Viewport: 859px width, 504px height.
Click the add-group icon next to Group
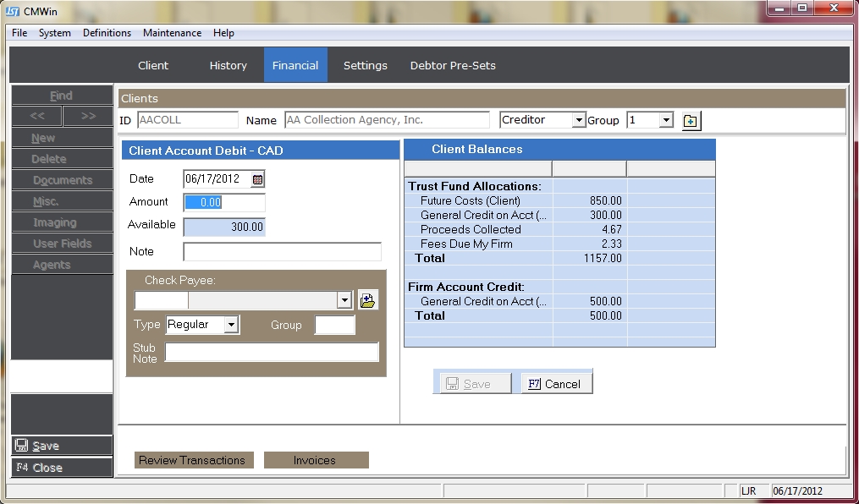pyautogui.click(x=691, y=121)
